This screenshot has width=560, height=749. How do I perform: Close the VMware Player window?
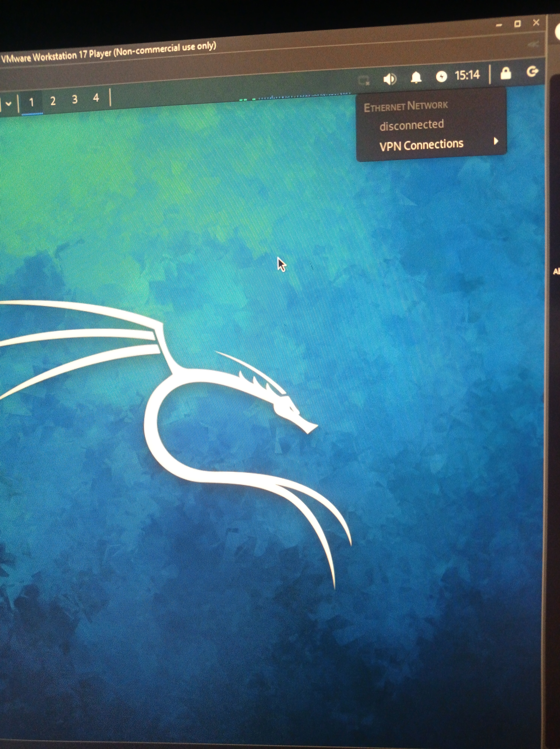pos(536,23)
